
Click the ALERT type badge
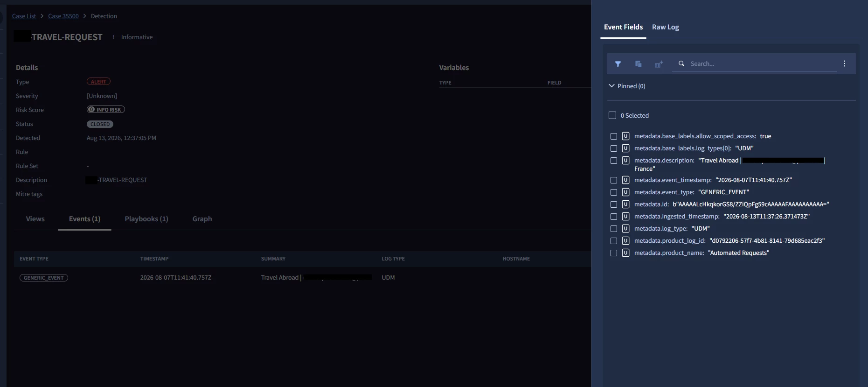point(98,82)
